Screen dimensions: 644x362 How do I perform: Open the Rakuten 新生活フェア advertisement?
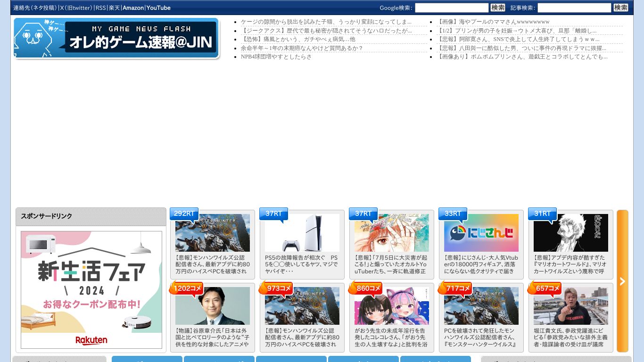(91, 289)
